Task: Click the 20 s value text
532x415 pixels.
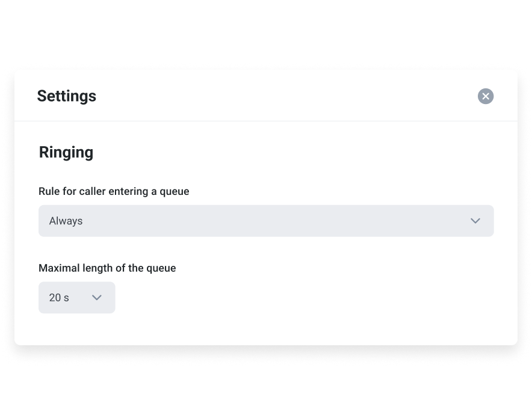Action: tap(59, 298)
